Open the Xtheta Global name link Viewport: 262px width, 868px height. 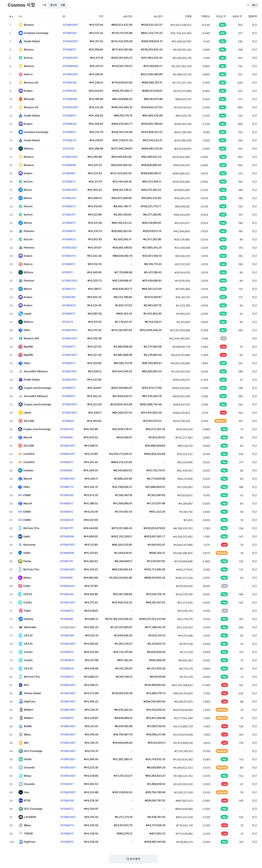(x=32, y=693)
